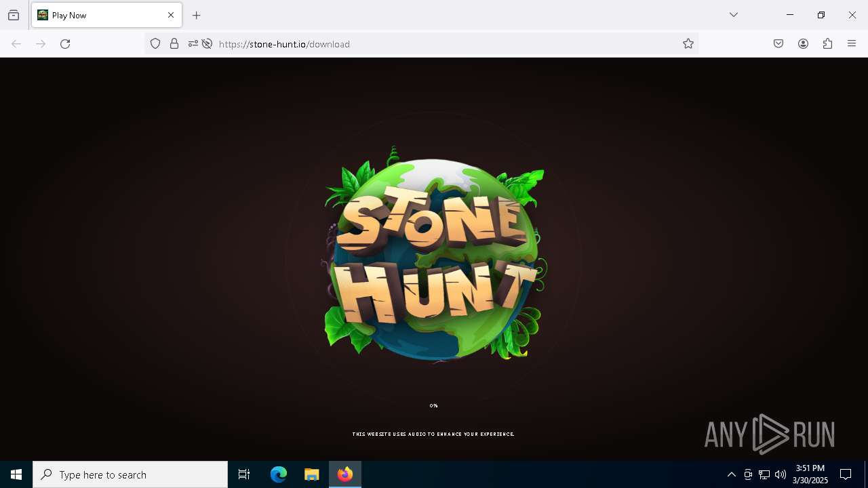This screenshot has width=868, height=488.
Task: Show hidden system tray icons
Action: [x=731, y=474]
